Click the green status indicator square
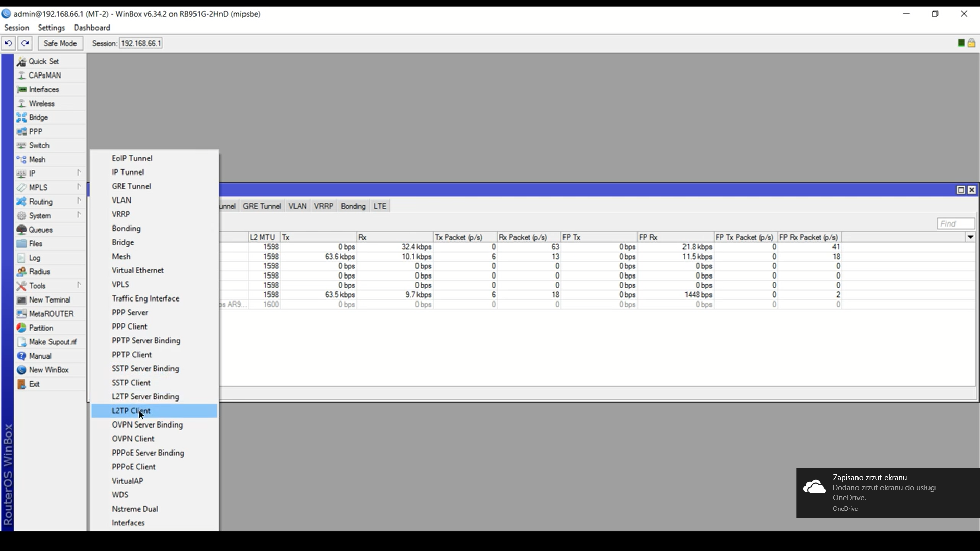Screen dimensions: 980x551 961,43
